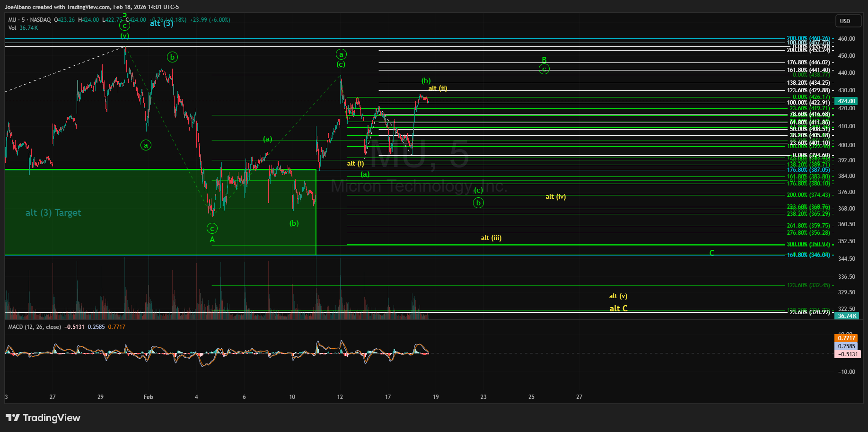
Task: Click the 176.80% (446.02) Fibonacci label
Action: coord(808,62)
